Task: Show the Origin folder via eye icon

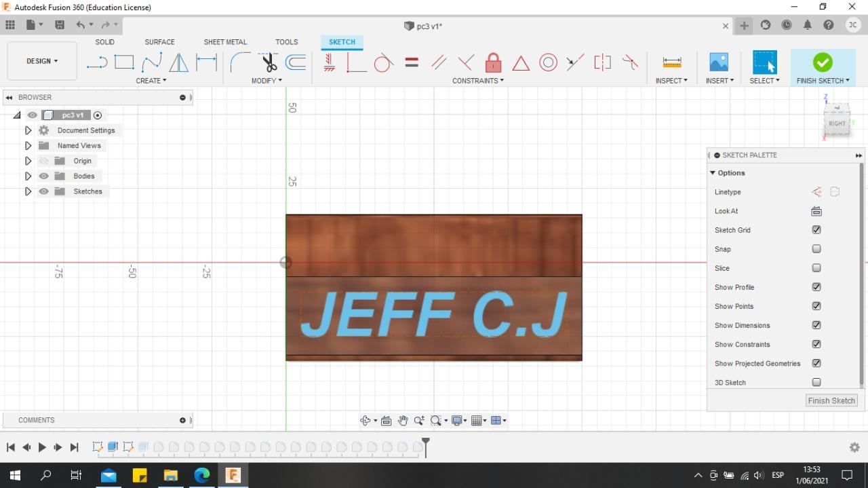Action: [44, 161]
